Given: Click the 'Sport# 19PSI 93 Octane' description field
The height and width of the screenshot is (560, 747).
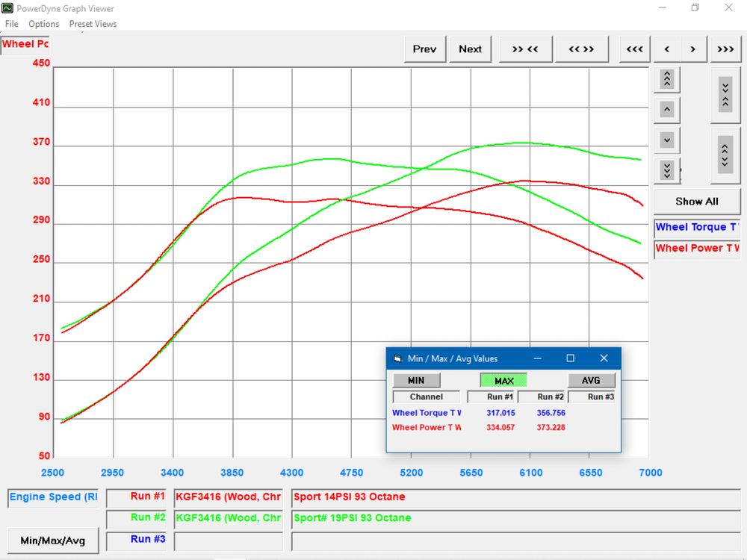Looking at the screenshot, I should [516, 518].
